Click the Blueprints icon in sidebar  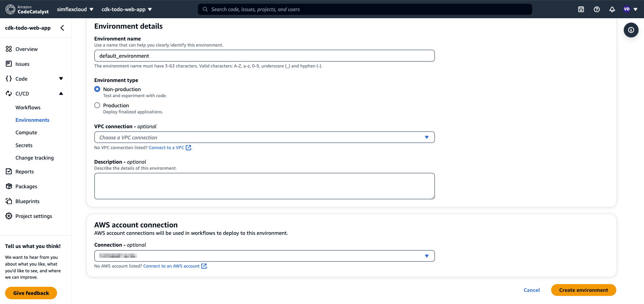pyautogui.click(x=9, y=201)
